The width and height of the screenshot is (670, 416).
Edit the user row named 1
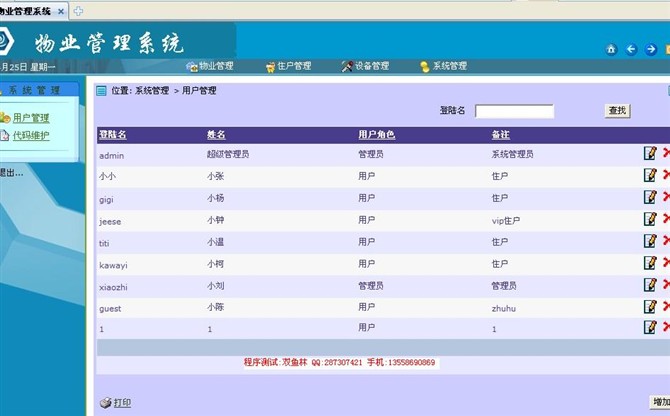pos(650,327)
